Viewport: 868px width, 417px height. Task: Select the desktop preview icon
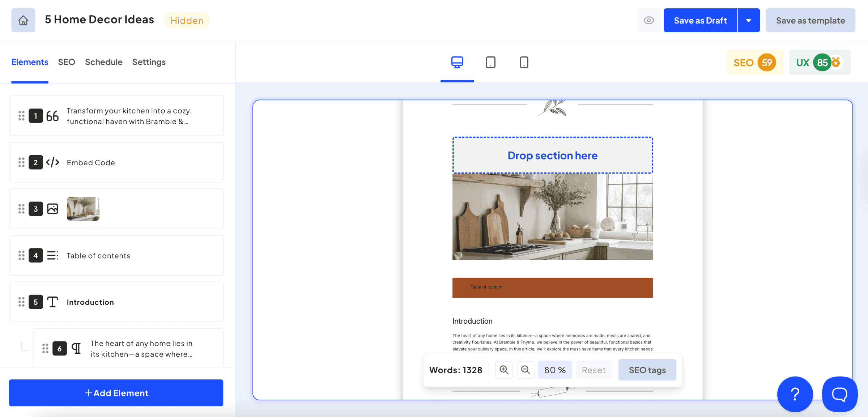click(x=457, y=62)
